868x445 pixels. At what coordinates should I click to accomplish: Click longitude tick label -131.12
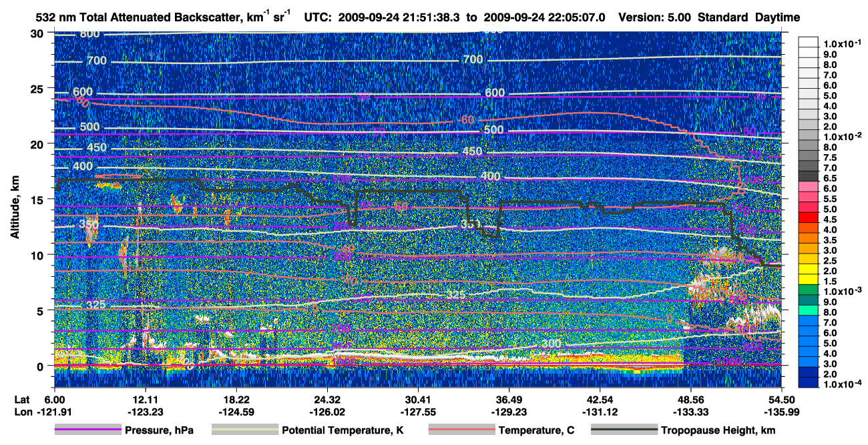[600, 412]
